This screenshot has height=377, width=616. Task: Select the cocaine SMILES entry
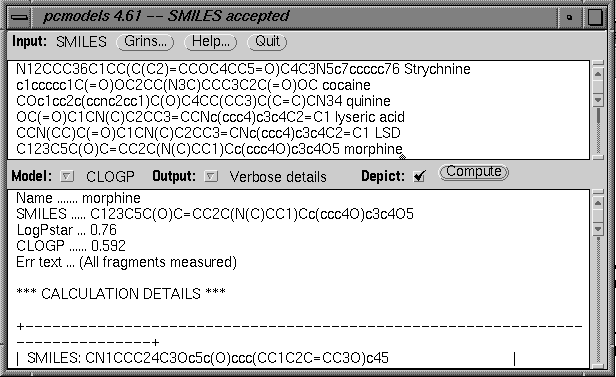[193, 86]
